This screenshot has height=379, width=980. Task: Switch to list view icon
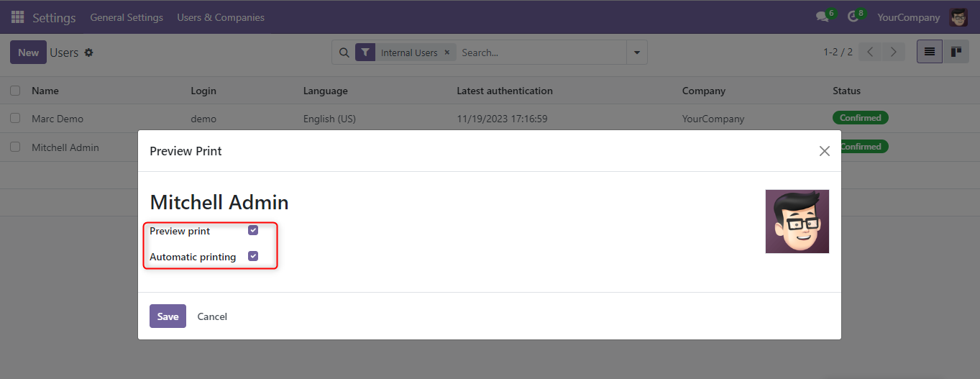pyautogui.click(x=930, y=52)
